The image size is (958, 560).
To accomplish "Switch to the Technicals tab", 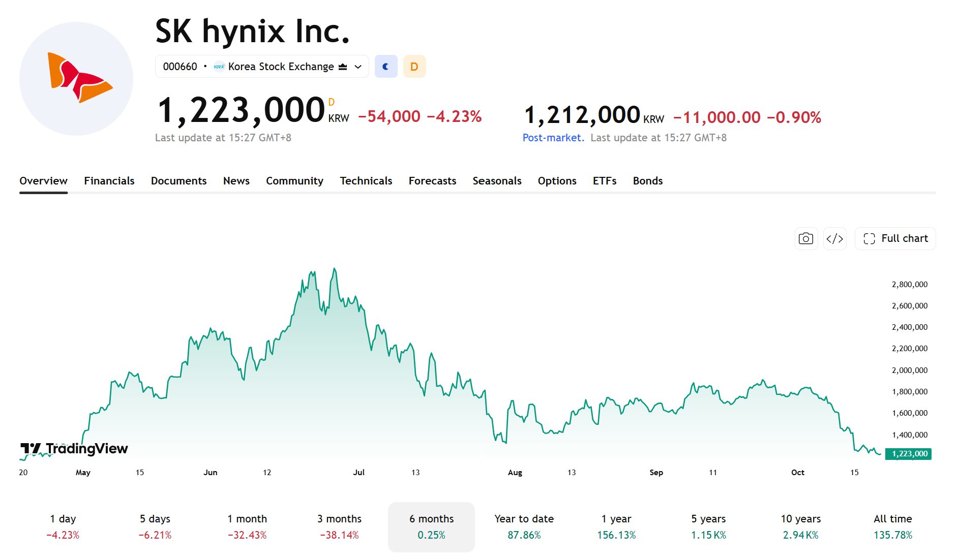I will [x=366, y=181].
